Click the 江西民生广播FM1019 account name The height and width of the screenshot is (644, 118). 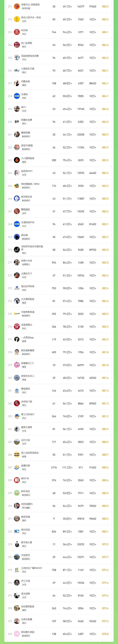31,568
